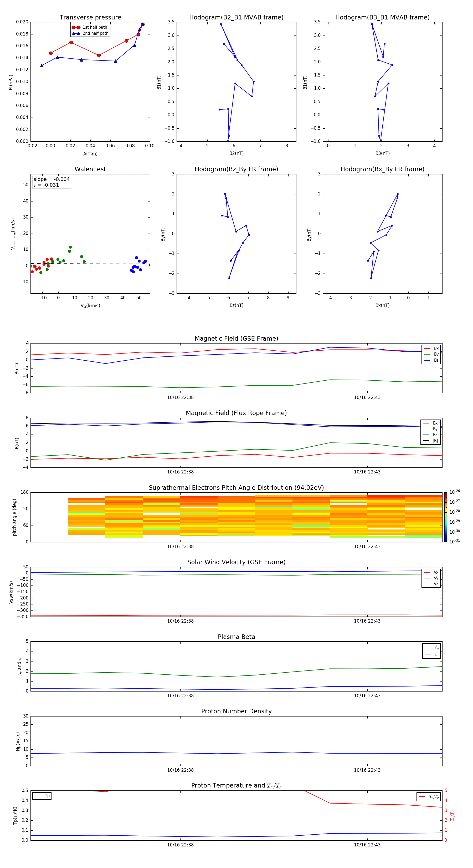Click the WalenTest plot title
Screen dimensions: 473x868
coord(90,169)
